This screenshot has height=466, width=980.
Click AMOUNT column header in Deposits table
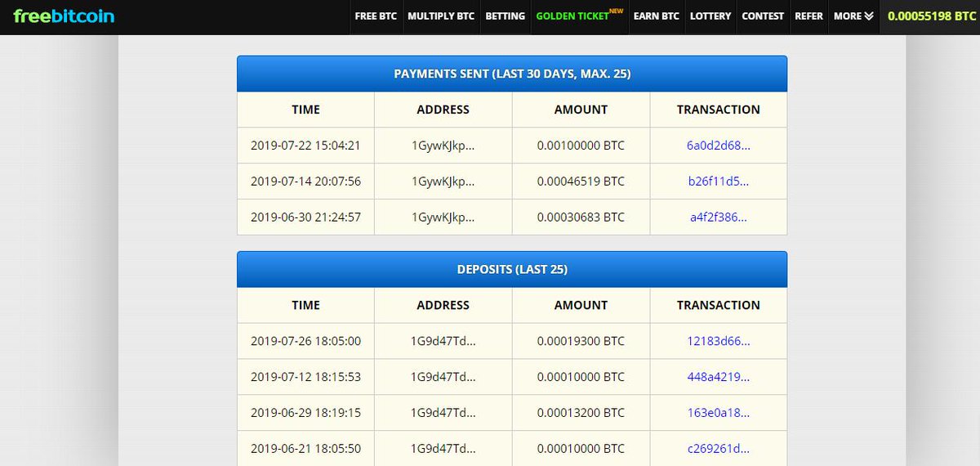pos(581,305)
